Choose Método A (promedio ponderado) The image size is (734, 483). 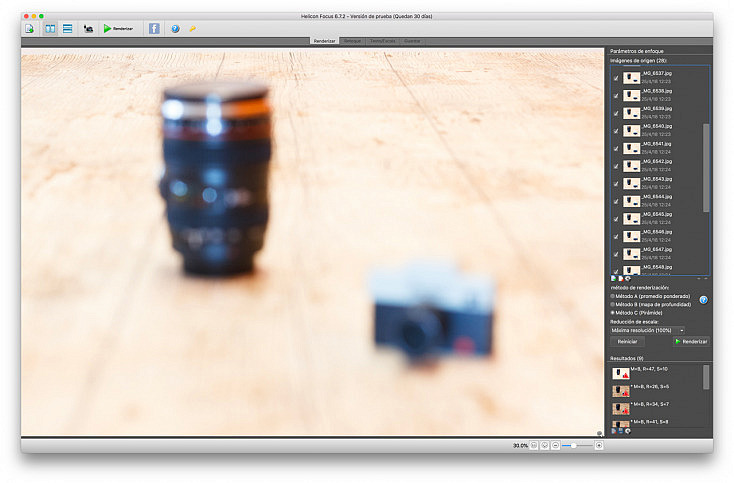pos(651,296)
